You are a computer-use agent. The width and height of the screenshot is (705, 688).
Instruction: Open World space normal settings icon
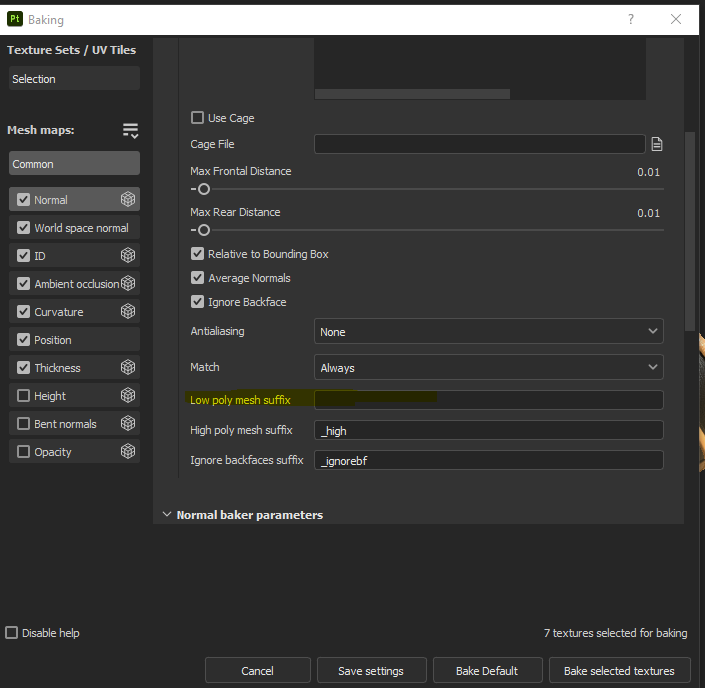[x=128, y=228]
